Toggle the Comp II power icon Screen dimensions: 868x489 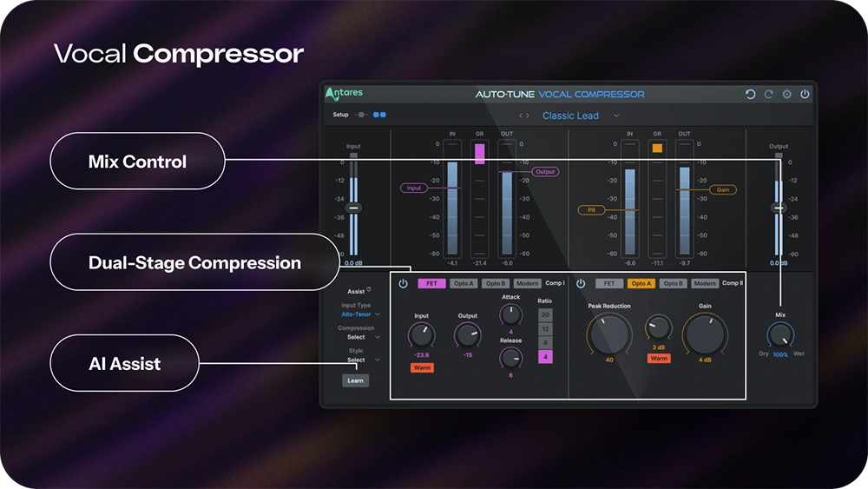[581, 283]
